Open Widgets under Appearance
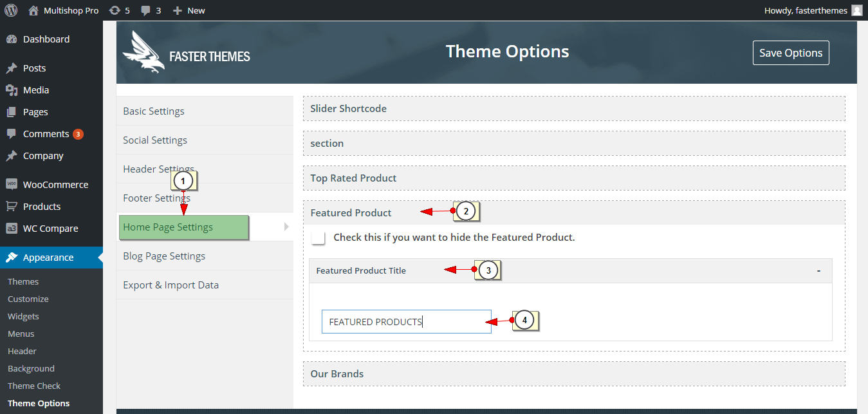This screenshot has width=868, height=414. point(23,317)
